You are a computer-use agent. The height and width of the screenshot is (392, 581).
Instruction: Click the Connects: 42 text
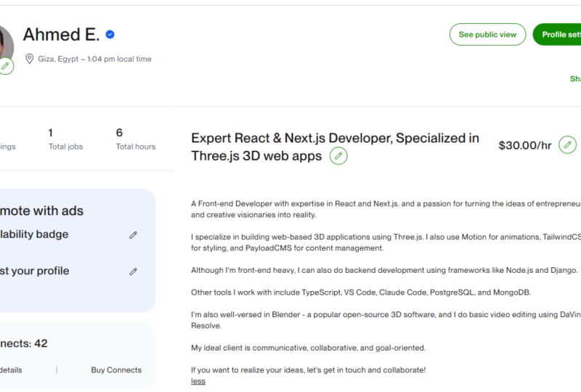tap(24, 343)
